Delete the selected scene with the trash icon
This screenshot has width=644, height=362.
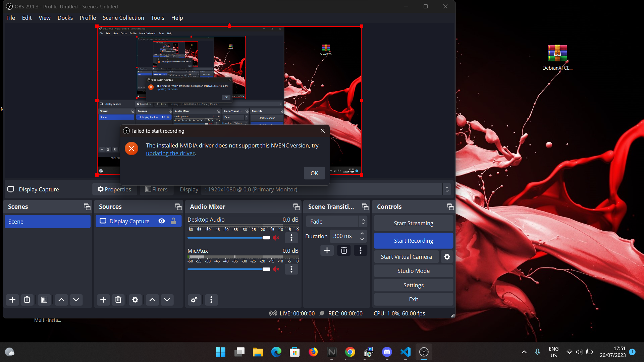(x=27, y=300)
